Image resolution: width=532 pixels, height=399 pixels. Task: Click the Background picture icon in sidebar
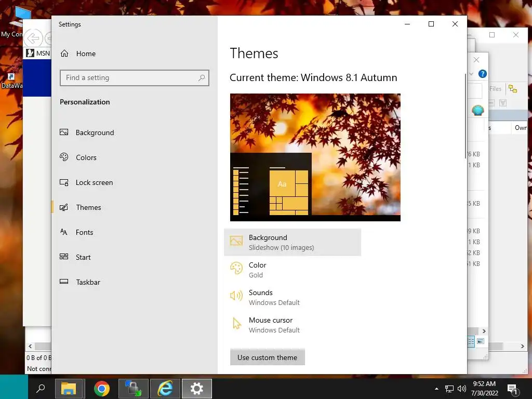point(64,132)
